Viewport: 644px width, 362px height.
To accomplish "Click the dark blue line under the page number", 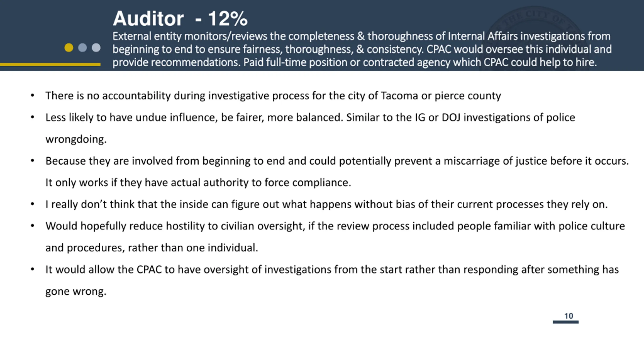I will (x=566, y=322).
